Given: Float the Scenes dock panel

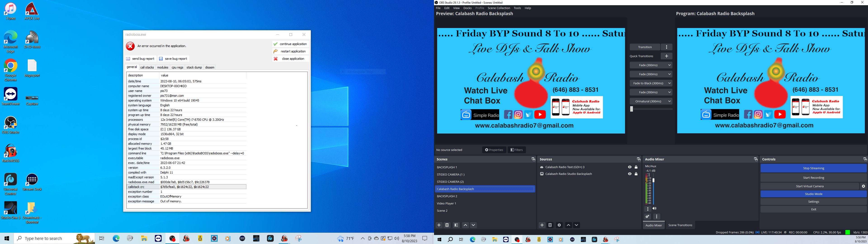Looking at the screenshot, I should (533, 160).
